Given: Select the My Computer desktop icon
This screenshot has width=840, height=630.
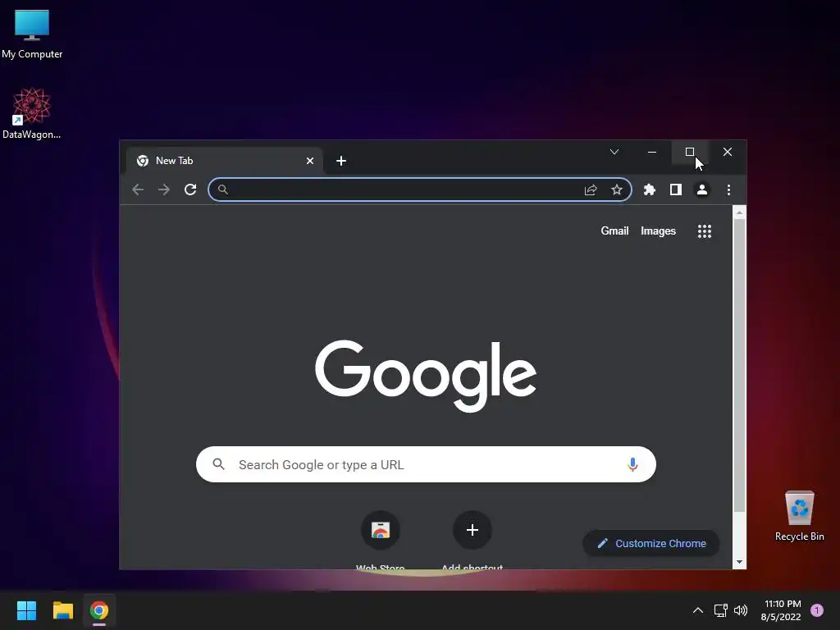Looking at the screenshot, I should 32,34.
